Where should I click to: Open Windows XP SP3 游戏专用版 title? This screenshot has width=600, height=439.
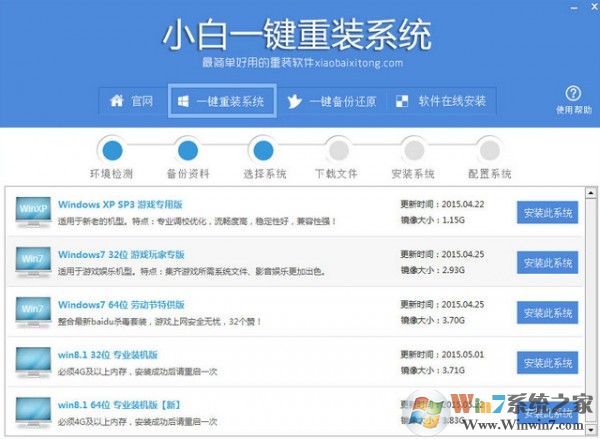pos(120,205)
